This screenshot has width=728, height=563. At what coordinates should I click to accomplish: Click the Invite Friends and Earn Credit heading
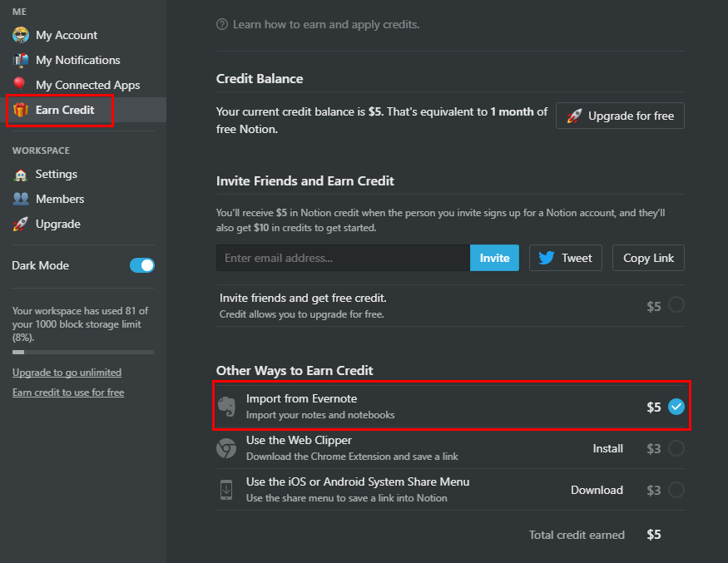point(305,180)
